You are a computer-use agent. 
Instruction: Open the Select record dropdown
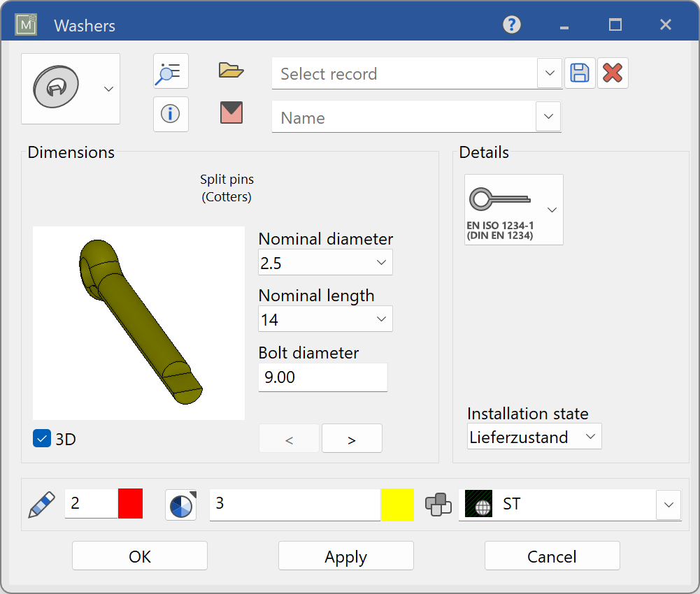click(550, 73)
